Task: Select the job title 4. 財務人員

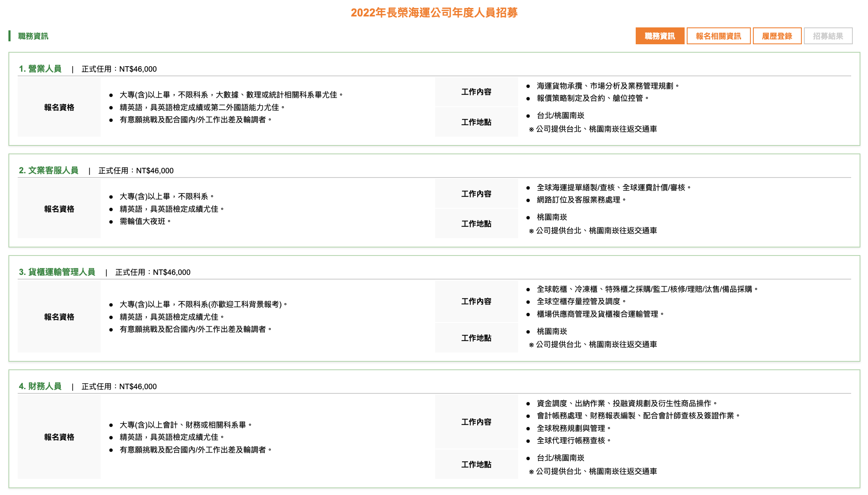Action: tap(40, 386)
